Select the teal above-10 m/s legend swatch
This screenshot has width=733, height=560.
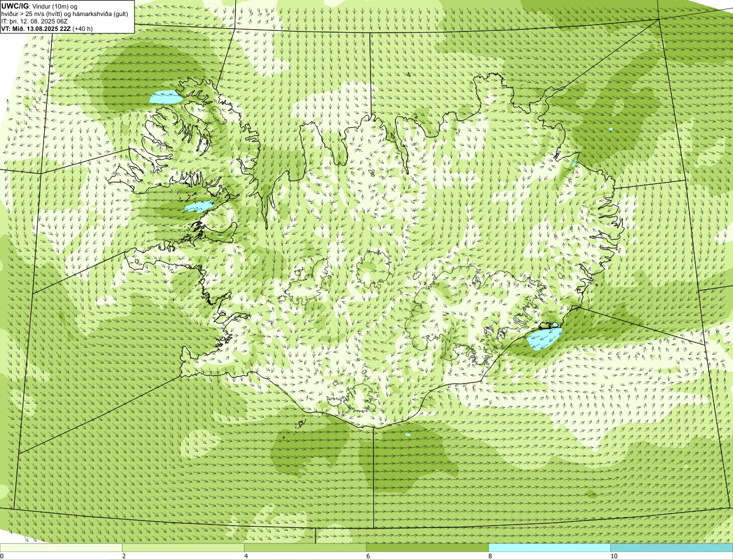[x=672, y=547]
